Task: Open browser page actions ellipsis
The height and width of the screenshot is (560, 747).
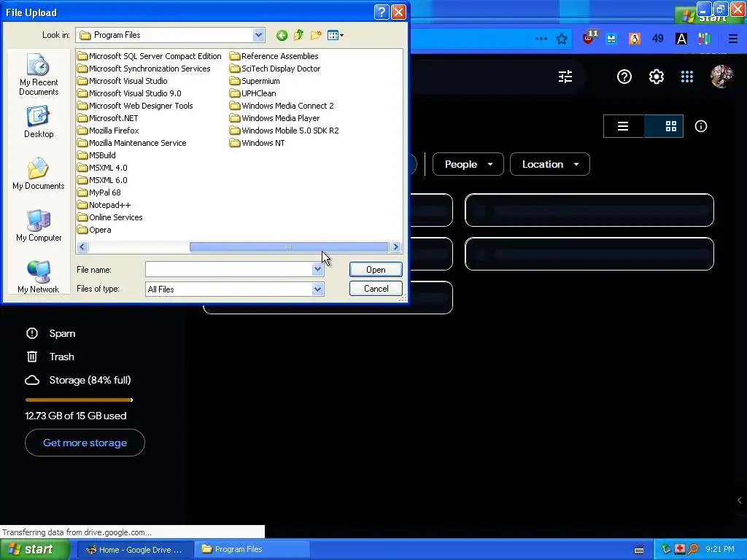Action: (x=541, y=39)
